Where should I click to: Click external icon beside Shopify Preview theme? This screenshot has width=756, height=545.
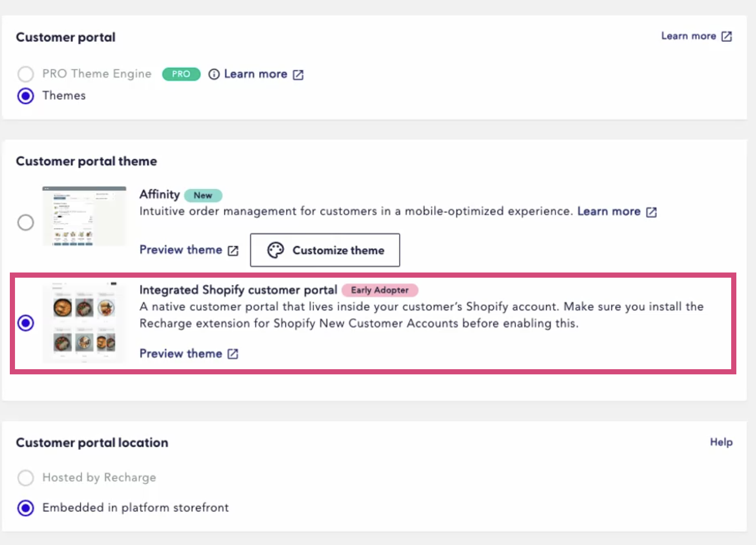[233, 354]
